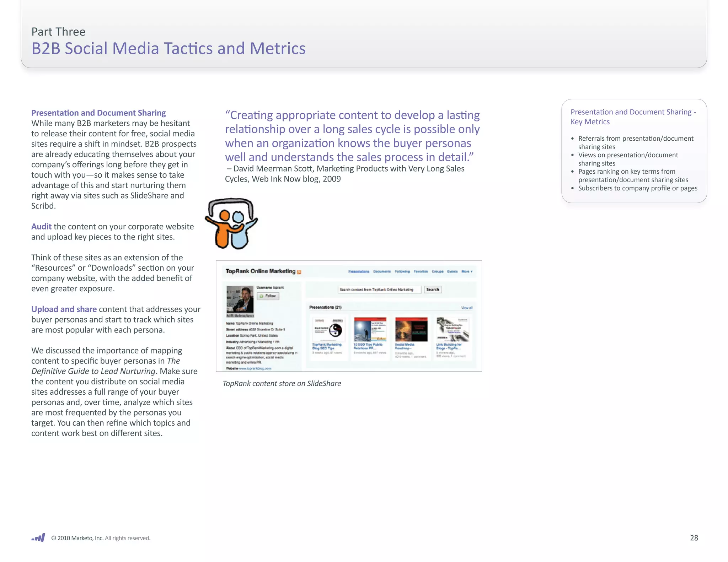Open the Groups tab
The image size is (728, 562).
click(x=438, y=271)
